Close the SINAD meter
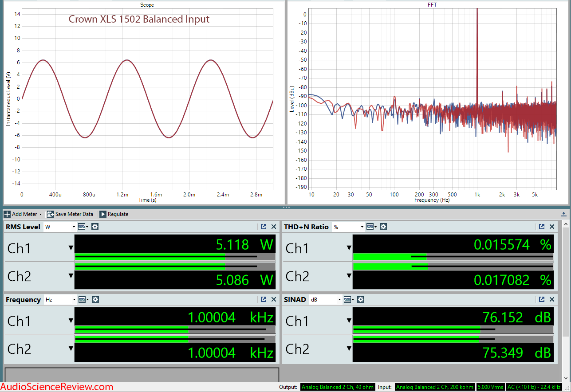This screenshot has height=392, width=571. click(x=552, y=299)
